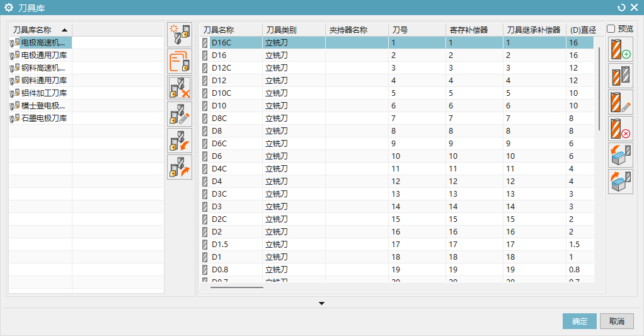This screenshot has height=336, width=644.
Task: Select the D2C tool row
Action: pos(397,219)
